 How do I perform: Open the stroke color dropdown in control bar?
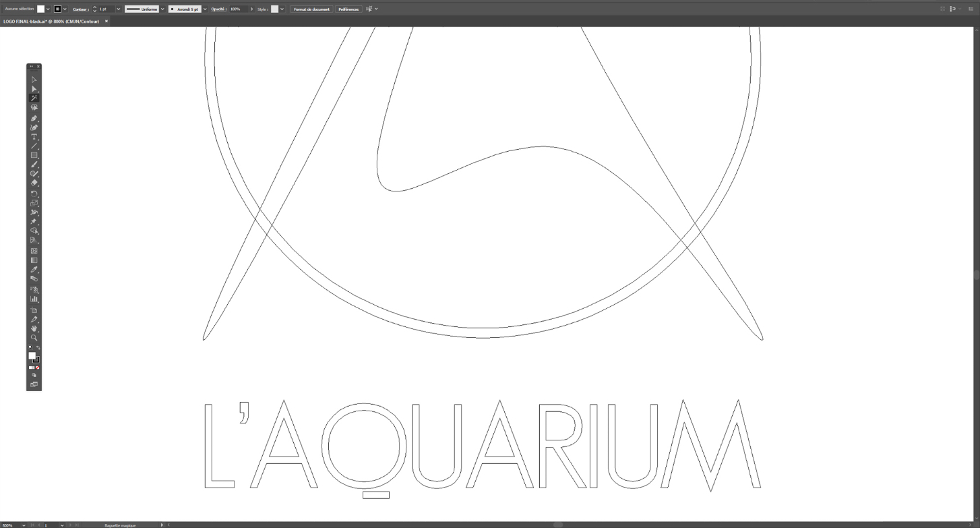[65, 9]
